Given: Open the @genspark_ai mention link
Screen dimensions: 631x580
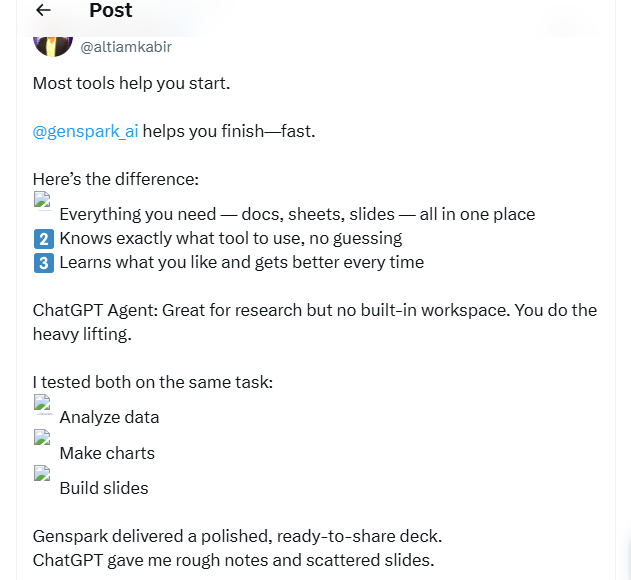Looking at the screenshot, I should coord(86,131).
